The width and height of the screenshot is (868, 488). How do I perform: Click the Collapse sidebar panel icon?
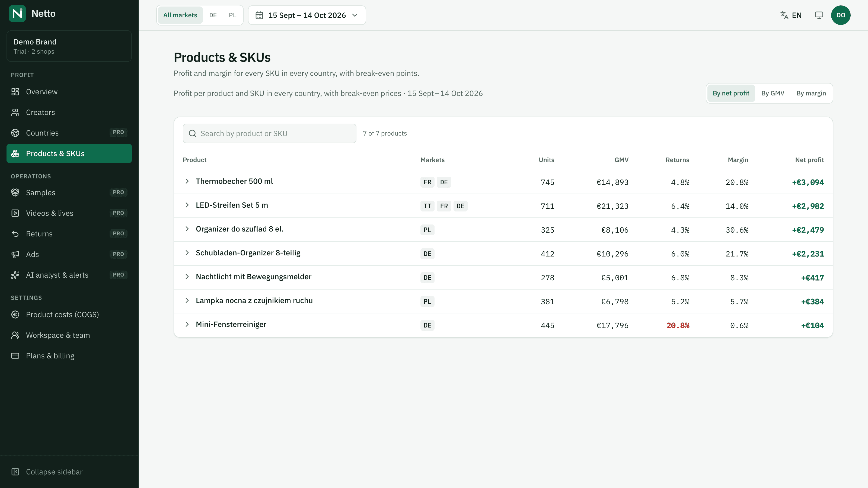15,472
